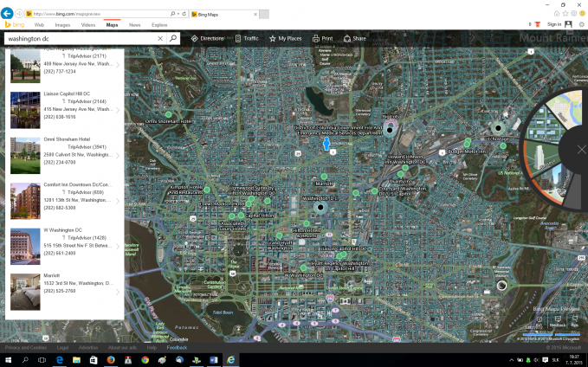Open the Liaison Capitol Hill DC photo
588x367 pixels.
(25, 110)
